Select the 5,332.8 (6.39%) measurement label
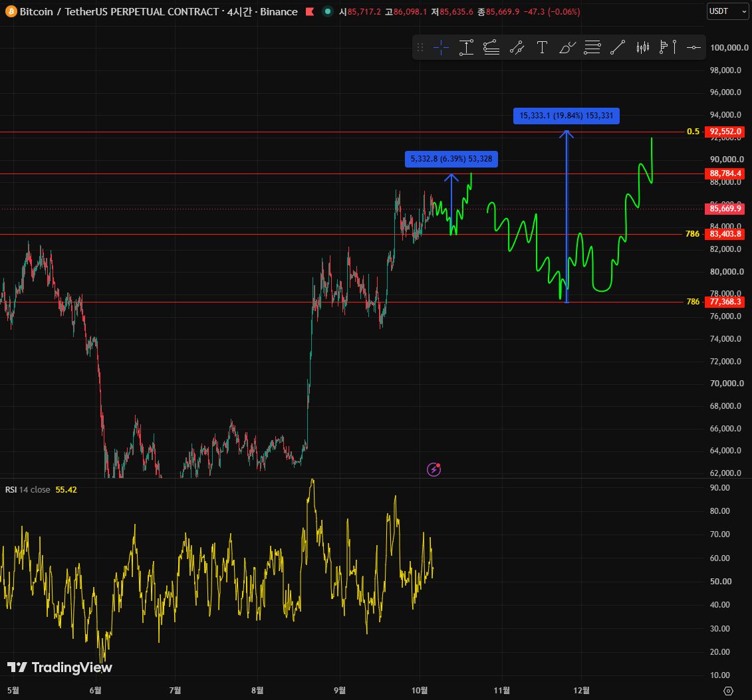The height and width of the screenshot is (700, 752). [451, 159]
